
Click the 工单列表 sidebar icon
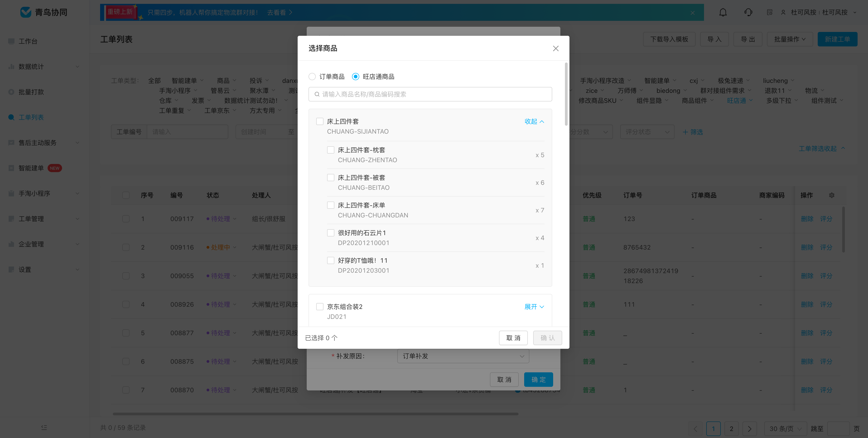(11, 117)
